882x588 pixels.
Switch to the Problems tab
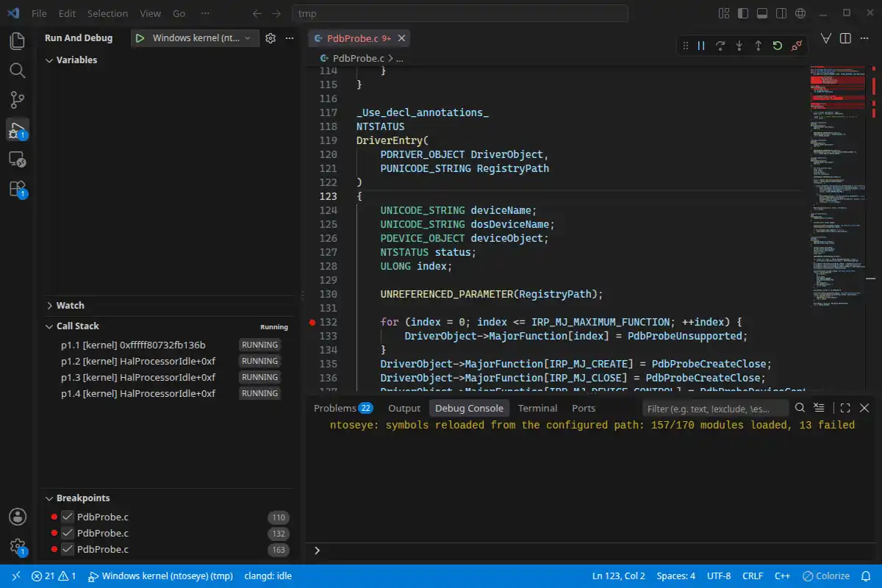click(343, 408)
